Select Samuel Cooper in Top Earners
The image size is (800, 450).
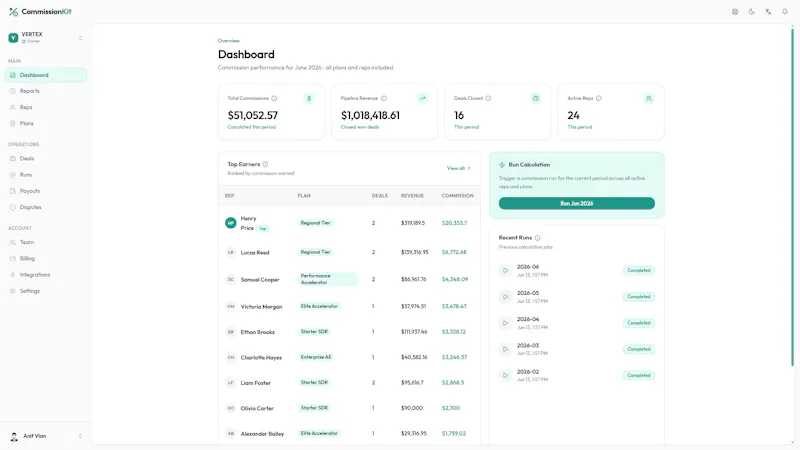[260, 280]
